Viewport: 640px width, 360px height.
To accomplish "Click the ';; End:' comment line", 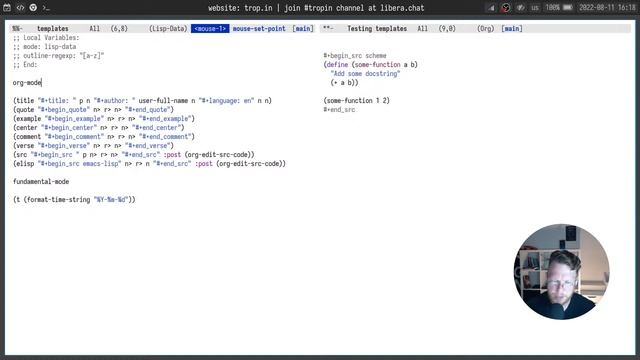I will pos(25,64).
